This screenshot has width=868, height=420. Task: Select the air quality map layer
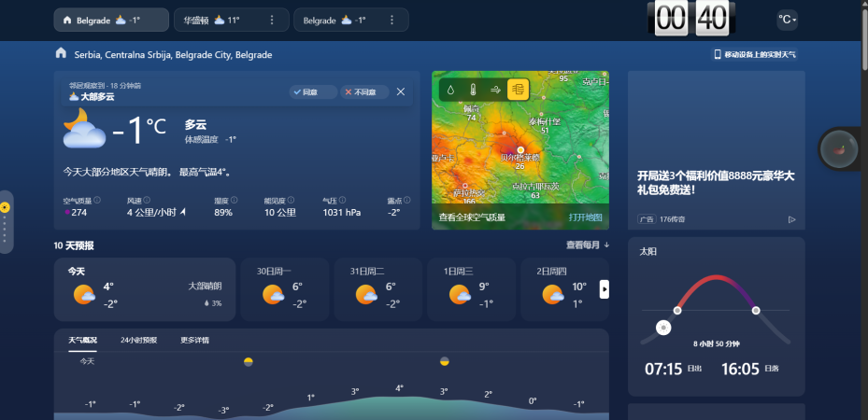click(x=518, y=90)
